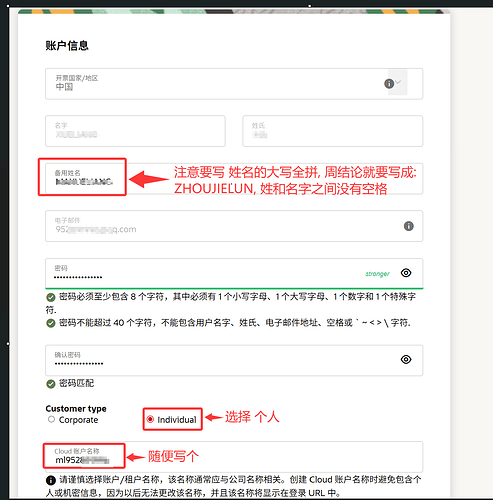Screen dimensions: 493x500
Task: Click the 密码匹配 text
Action: [76, 383]
